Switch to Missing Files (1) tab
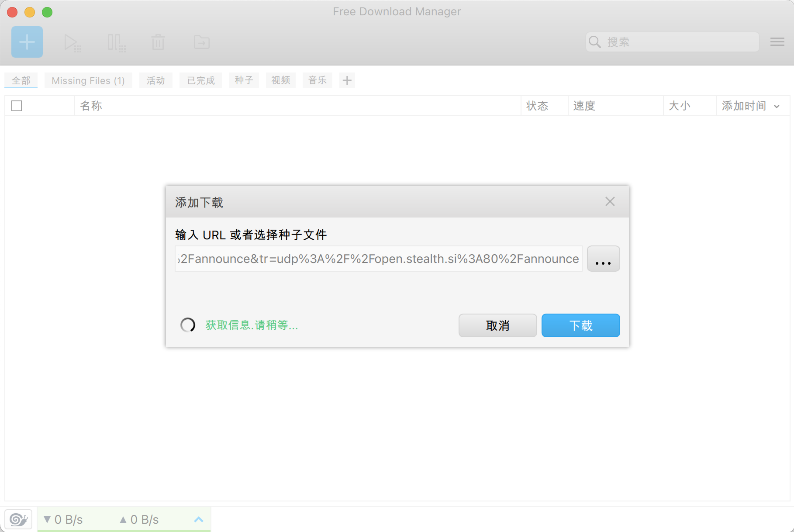This screenshot has height=532, width=794. 88,80
